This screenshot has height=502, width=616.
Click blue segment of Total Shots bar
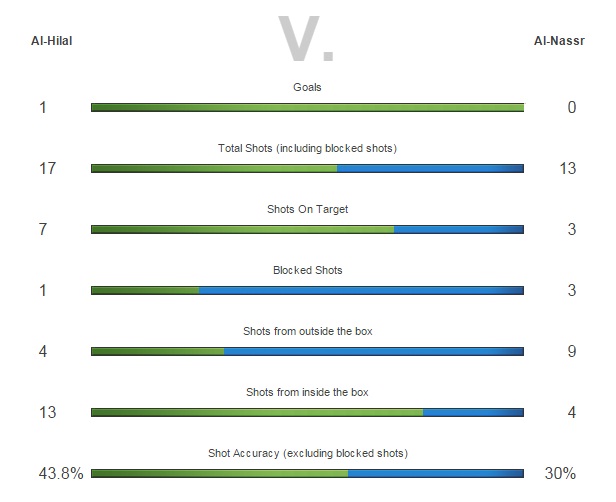[x=430, y=169]
